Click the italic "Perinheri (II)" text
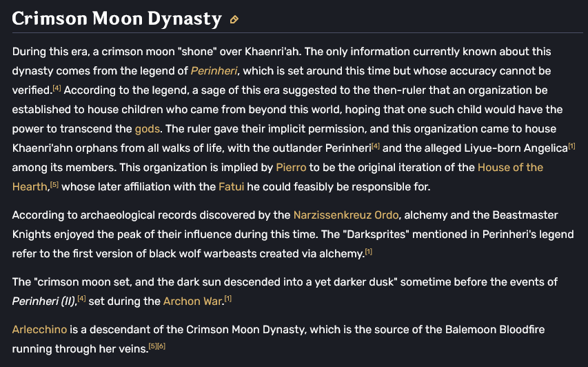 pos(43,301)
